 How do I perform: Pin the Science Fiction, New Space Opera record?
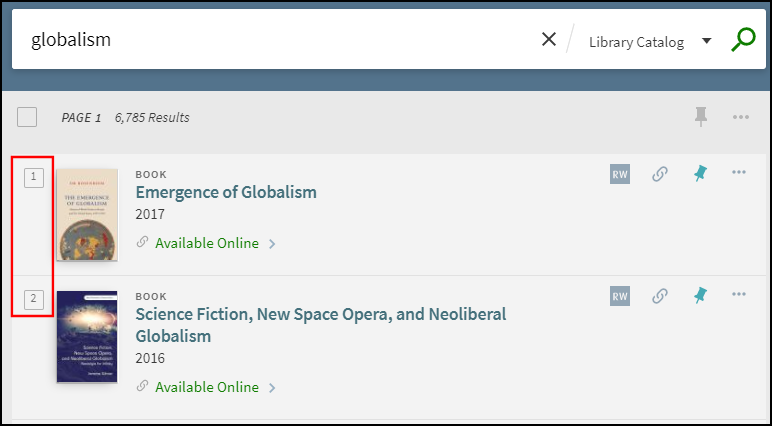(x=700, y=296)
